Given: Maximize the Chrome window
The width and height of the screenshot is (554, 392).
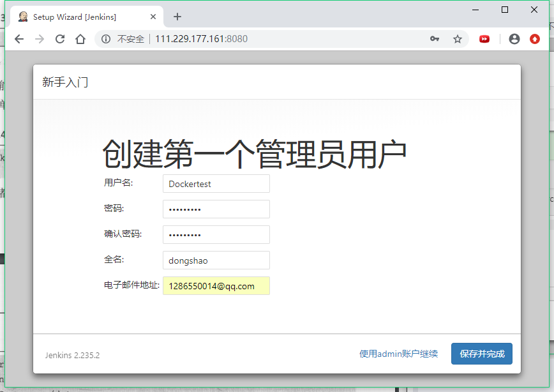Looking at the screenshot, I should (505, 10).
